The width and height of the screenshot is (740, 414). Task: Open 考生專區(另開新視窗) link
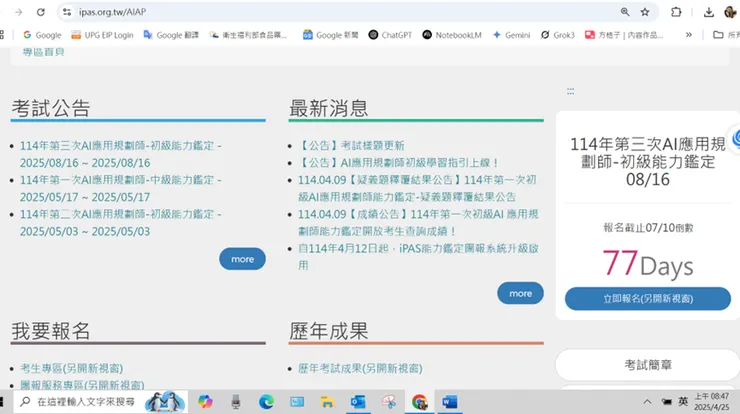pos(71,368)
